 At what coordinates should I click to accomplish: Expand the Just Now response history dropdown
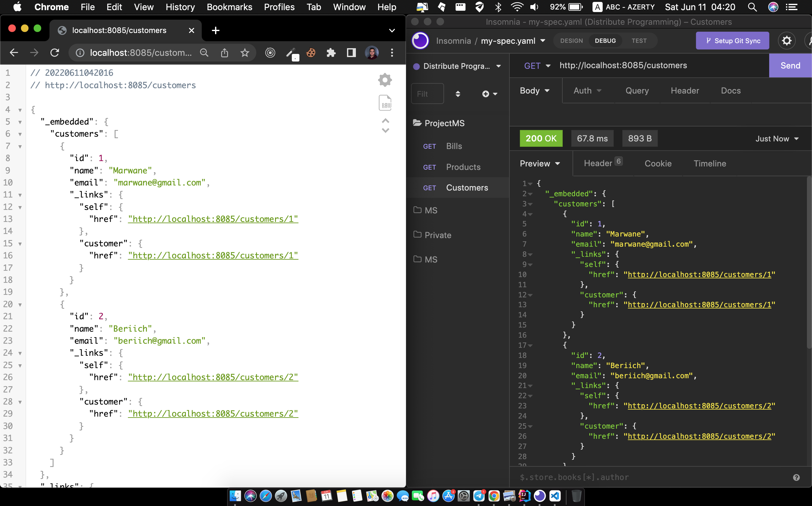776,139
